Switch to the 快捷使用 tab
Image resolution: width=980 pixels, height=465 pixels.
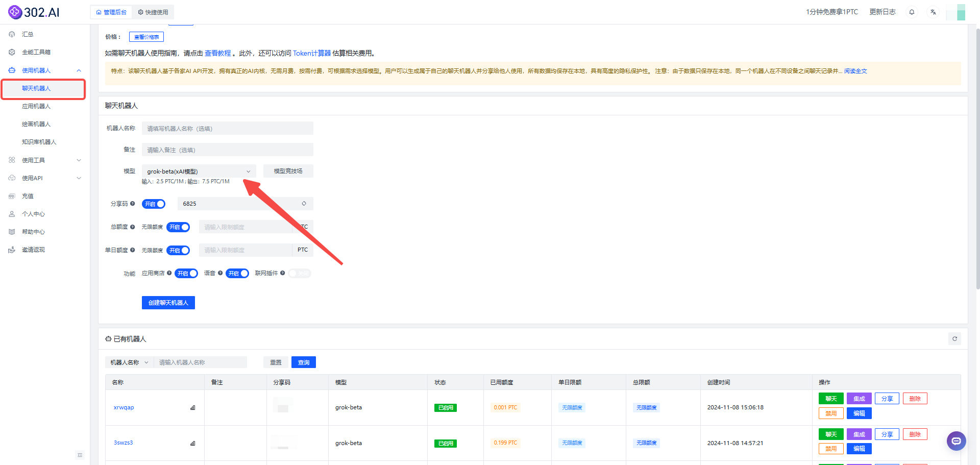[153, 12]
